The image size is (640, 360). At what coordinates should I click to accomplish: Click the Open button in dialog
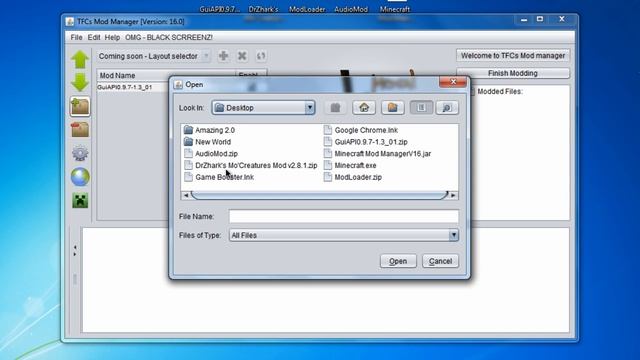[398, 261]
